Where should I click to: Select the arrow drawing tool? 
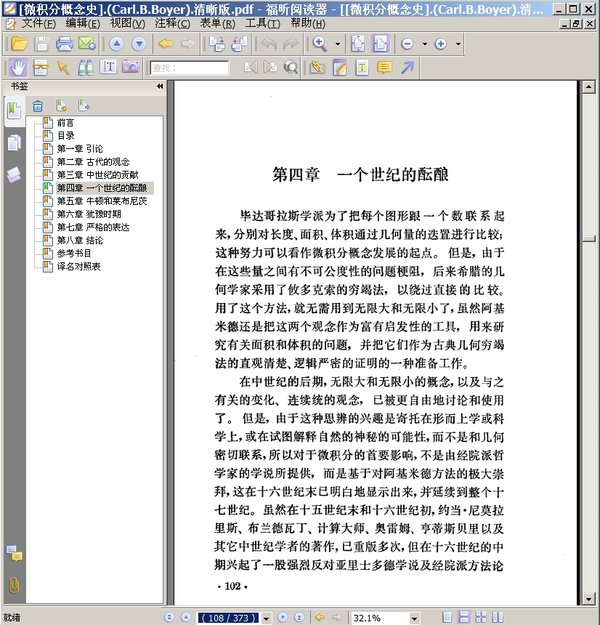click(x=407, y=68)
